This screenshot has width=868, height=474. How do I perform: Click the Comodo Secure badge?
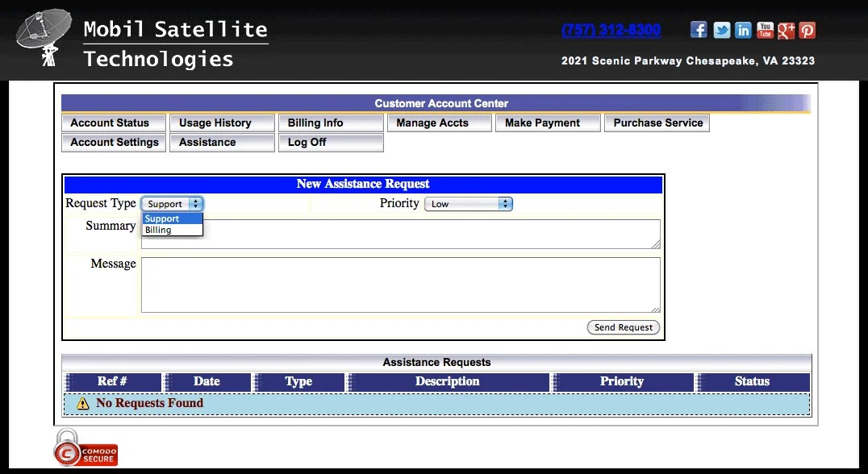click(86, 448)
